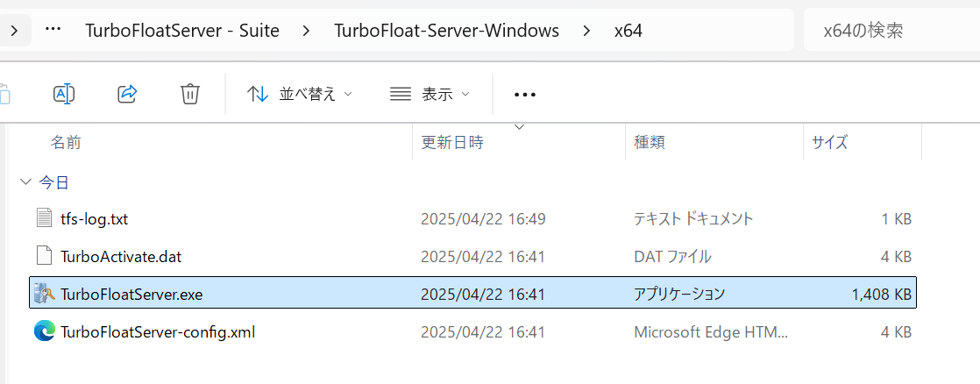Click the TurboActivate.dat blank file icon
The image size is (980, 384).
(x=44, y=256)
